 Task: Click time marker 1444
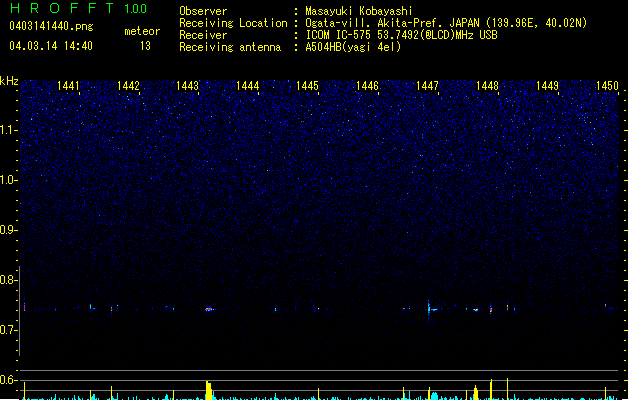[x=248, y=85]
